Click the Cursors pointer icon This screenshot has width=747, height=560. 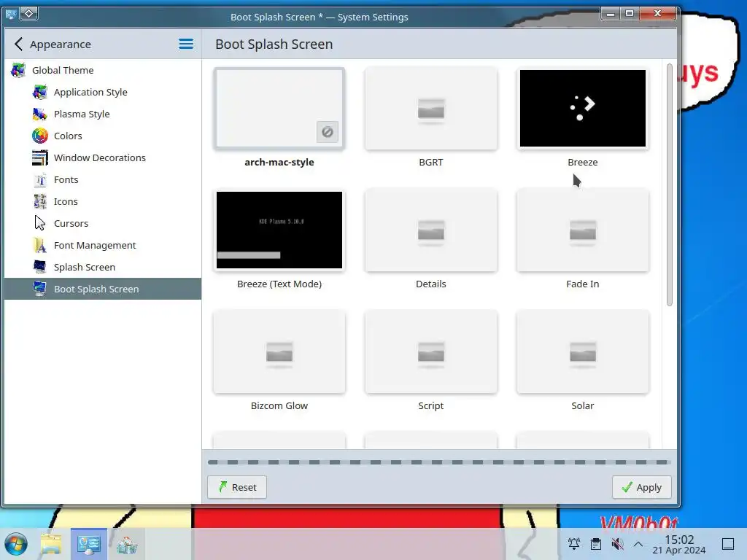[40, 223]
